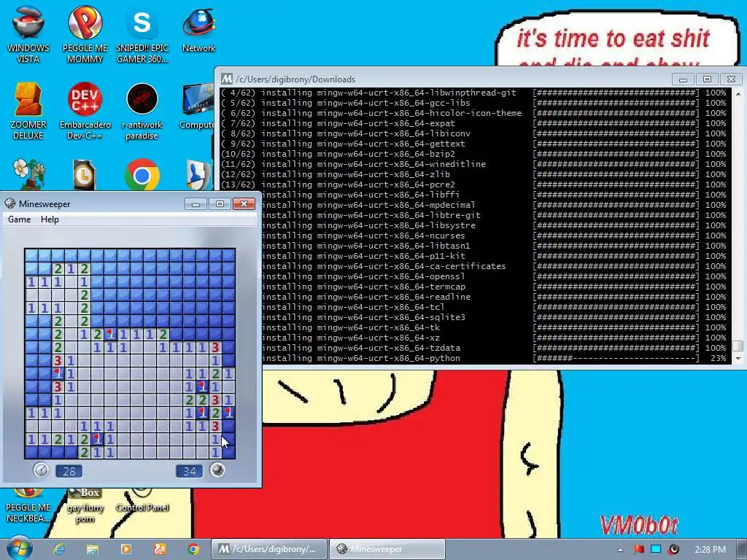
Task: Open the Game menu in Minesweeper
Action: pyautogui.click(x=20, y=219)
